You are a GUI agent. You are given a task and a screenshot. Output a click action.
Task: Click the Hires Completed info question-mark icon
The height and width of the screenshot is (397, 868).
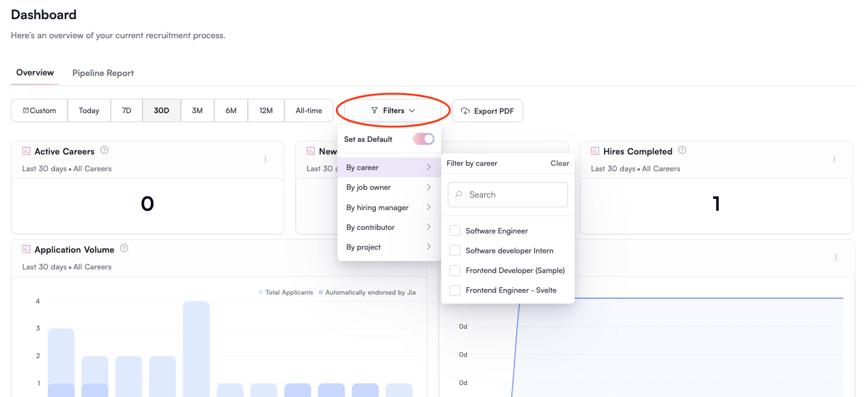point(682,150)
